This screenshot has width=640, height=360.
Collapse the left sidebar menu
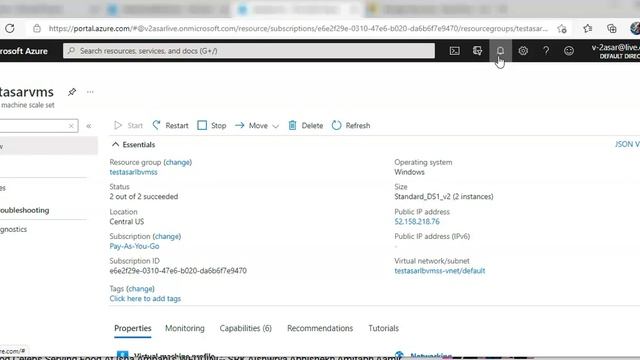(x=89, y=126)
